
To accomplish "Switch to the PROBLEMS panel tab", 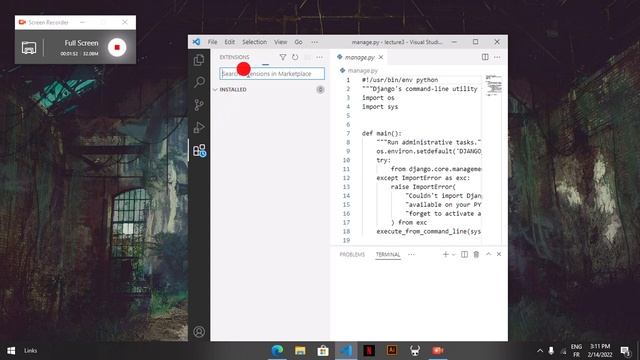I will (352, 254).
